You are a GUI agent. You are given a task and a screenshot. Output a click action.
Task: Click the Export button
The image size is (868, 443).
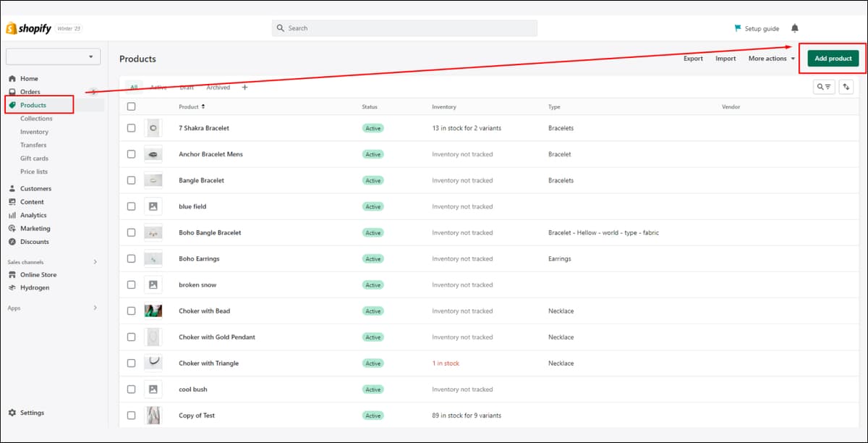coord(693,59)
